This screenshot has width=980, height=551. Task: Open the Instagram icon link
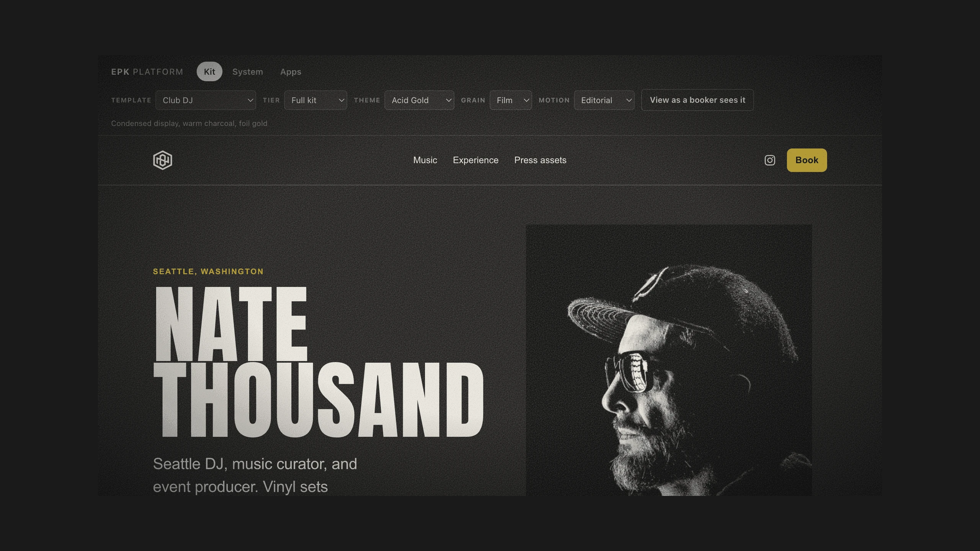pyautogui.click(x=769, y=160)
